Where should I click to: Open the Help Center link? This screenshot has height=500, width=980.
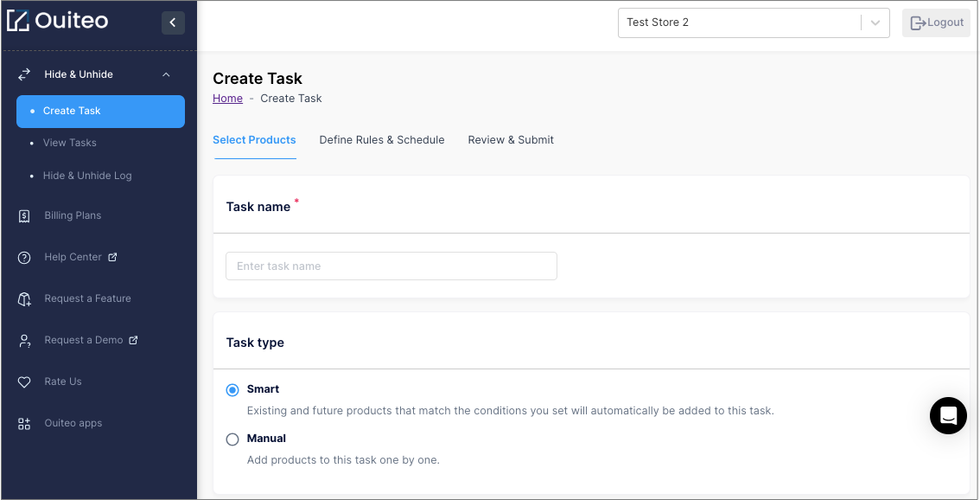click(73, 257)
